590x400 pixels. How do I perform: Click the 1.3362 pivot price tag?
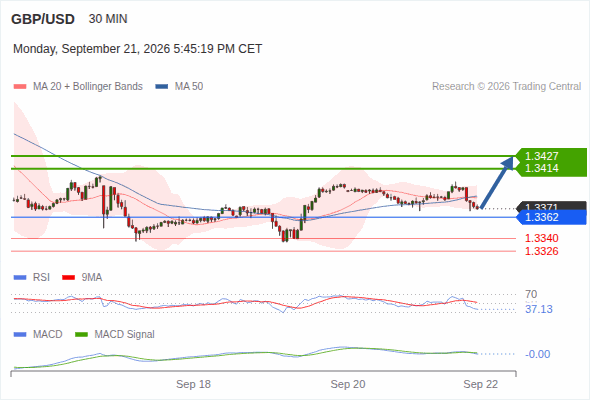[552, 217]
